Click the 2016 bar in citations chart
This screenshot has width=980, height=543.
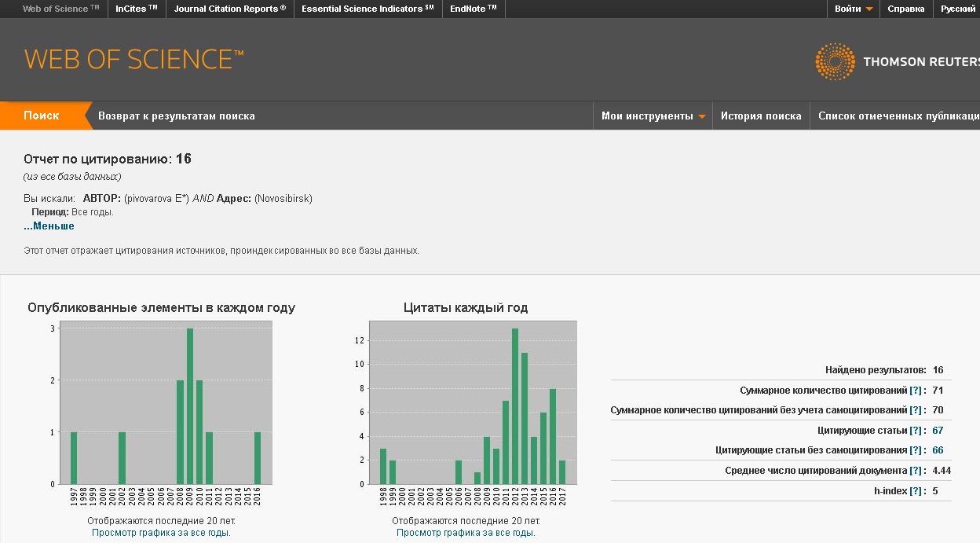(553, 436)
